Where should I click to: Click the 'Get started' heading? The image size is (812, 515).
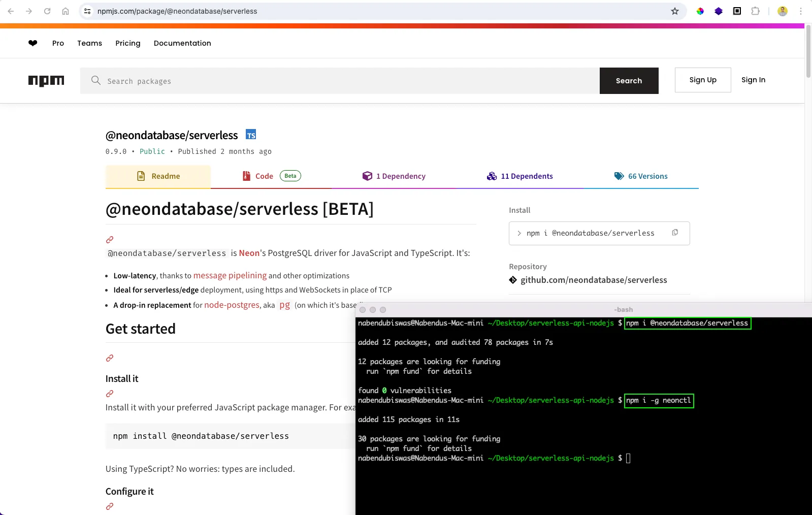coord(141,329)
